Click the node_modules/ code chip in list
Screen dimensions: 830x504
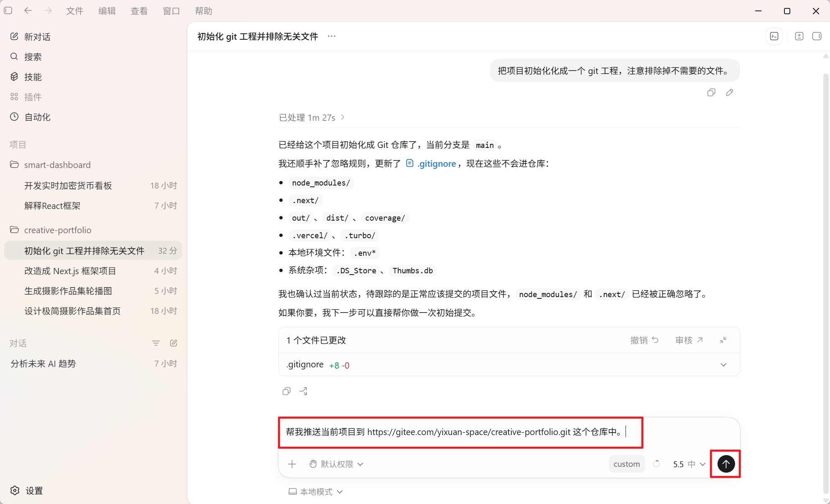click(x=321, y=183)
